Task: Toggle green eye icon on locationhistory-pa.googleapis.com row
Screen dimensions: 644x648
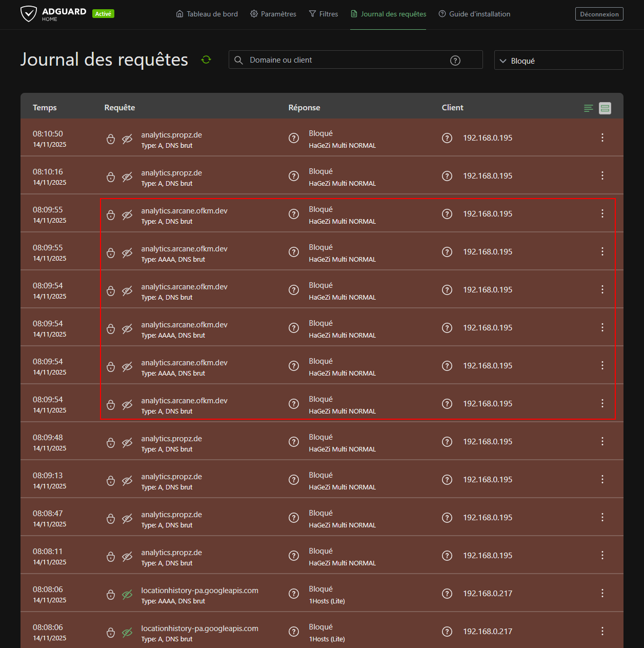Action: (x=127, y=594)
